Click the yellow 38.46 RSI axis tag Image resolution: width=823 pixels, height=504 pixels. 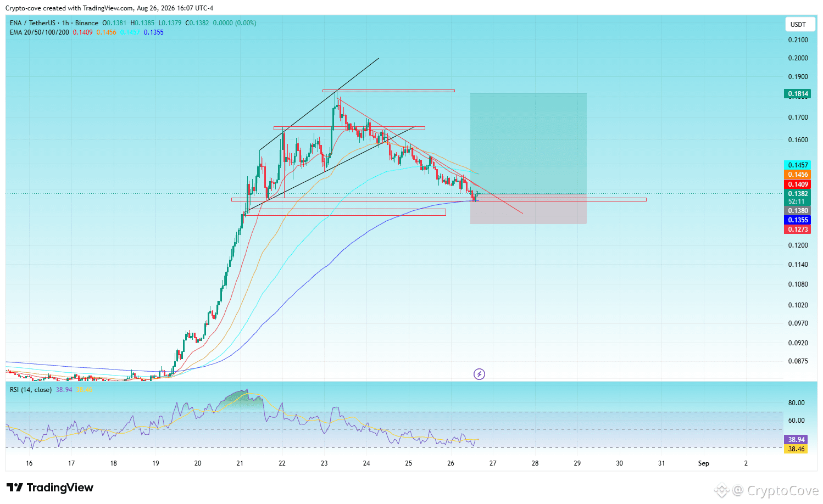[x=796, y=449]
